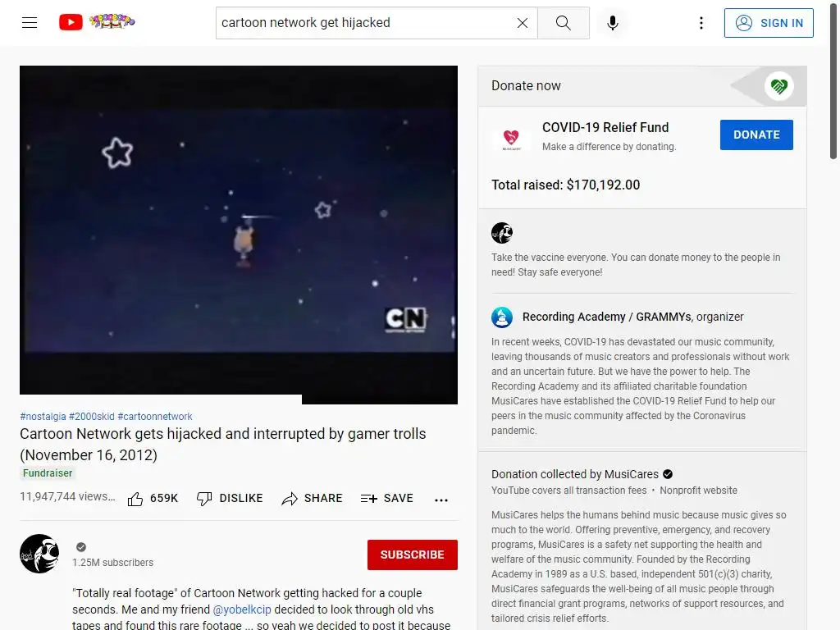The height and width of the screenshot is (630, 840).
Task: Clear the search box text
Action: tap(523, 22)
